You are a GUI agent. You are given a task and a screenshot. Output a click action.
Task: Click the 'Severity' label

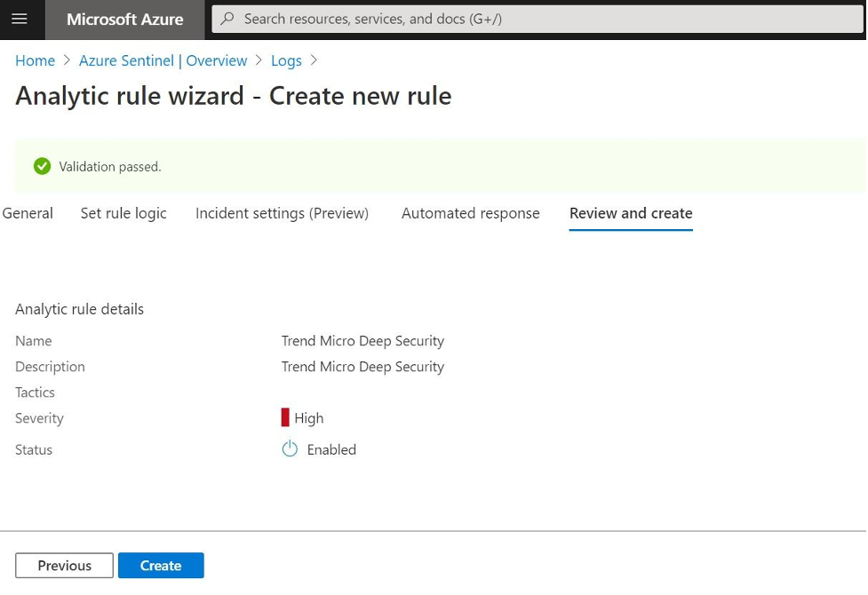coord(39,418)
